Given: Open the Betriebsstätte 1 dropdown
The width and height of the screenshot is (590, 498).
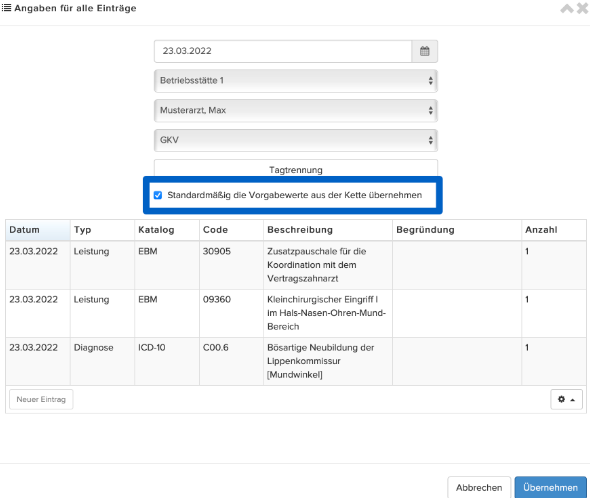Looking at the screenshot, I should (x=296, y=81).
